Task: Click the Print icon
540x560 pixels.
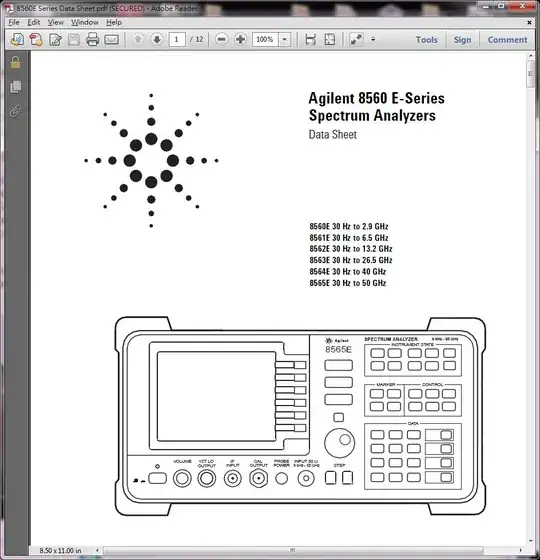Action: coord(92,39)
